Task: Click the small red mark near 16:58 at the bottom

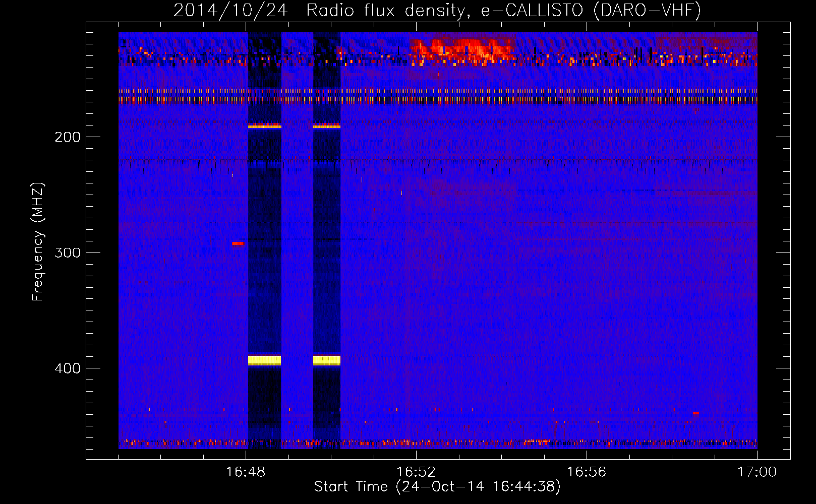Action: click(696, 413)
